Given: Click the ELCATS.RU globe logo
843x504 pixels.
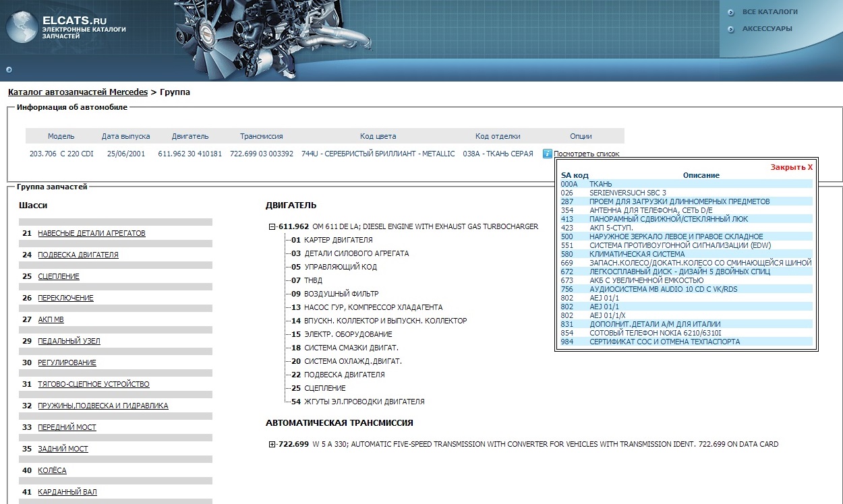Looking at the screenshot, I should pos(22,28).
